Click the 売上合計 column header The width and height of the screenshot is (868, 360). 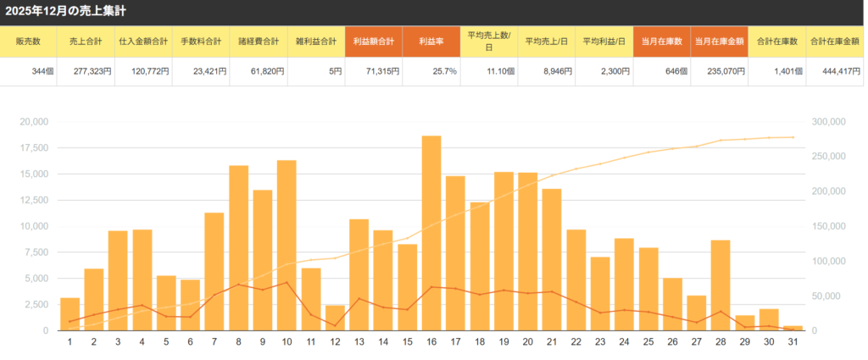(86, 42)
